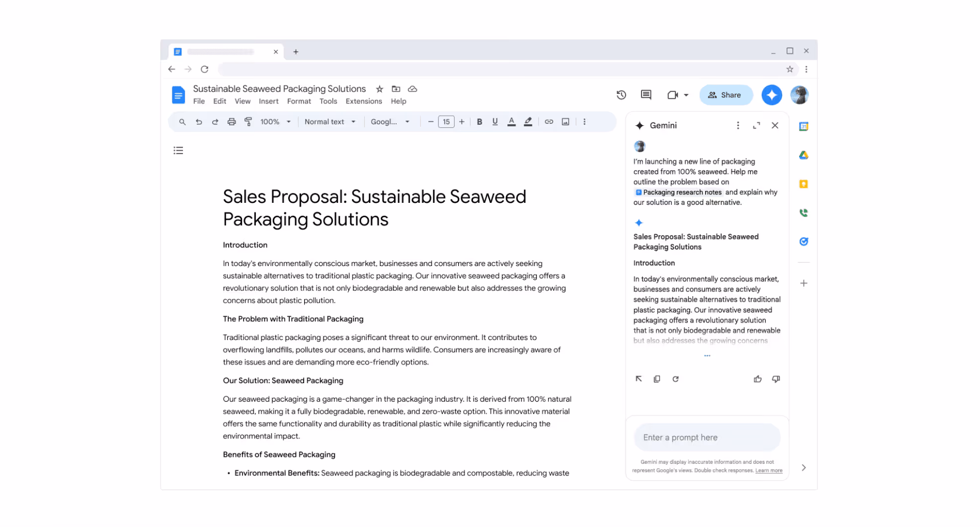This screenshot has height=527, width=980.
Task: Open Google Tasks in side panel
Action: (x=804, y=242)
